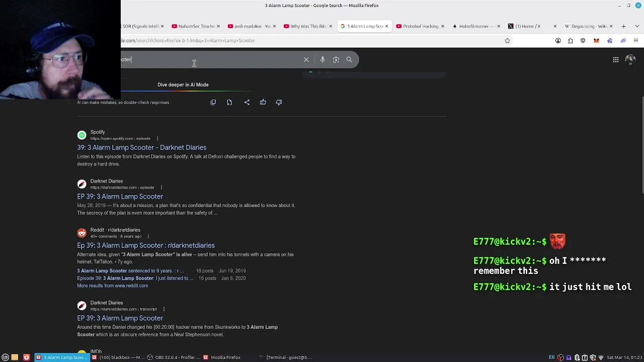Open Firefox application hamburger menu
This screenshot has width=644, height=362.
click(x=636, y=40)
